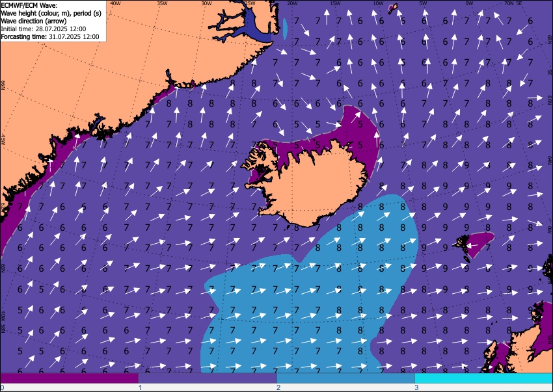
Task: Select the blue 2–3 m colour bar segment
Action: coord(345,378)
